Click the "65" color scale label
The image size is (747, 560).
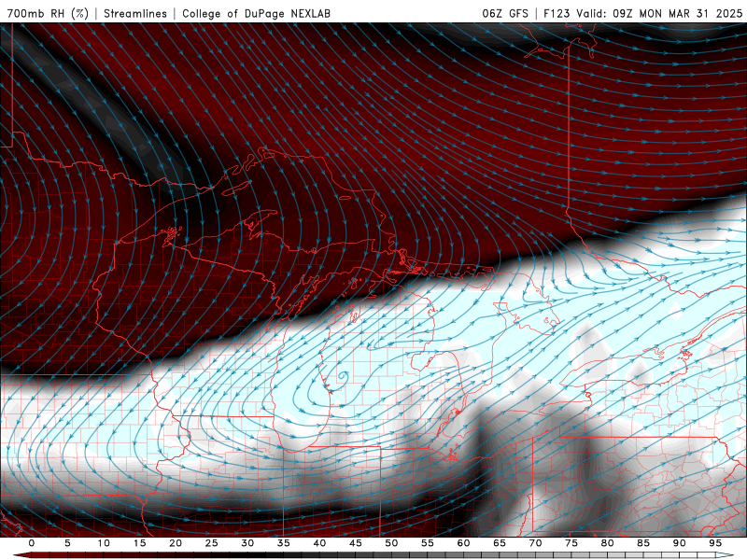500,543
